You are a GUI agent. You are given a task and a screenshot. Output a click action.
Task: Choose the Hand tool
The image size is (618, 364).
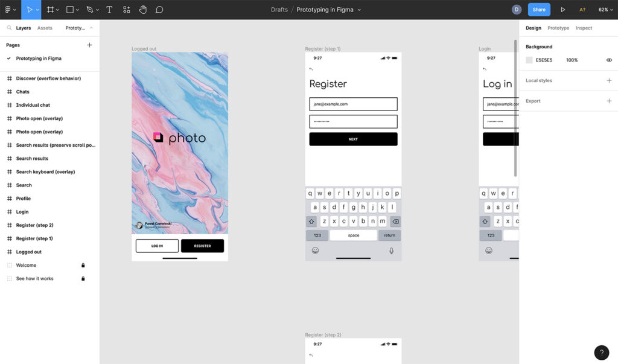pos(143,10)
